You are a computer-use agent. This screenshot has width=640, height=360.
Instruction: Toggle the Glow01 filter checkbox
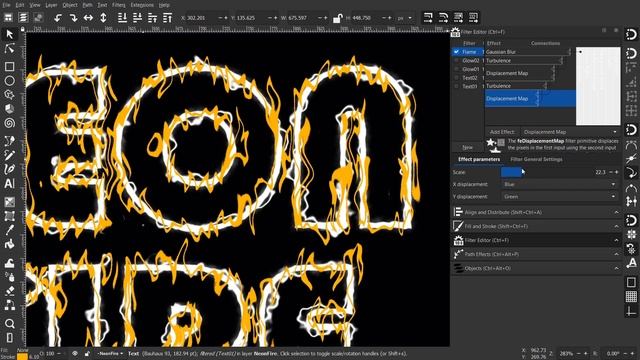point(456,69)
